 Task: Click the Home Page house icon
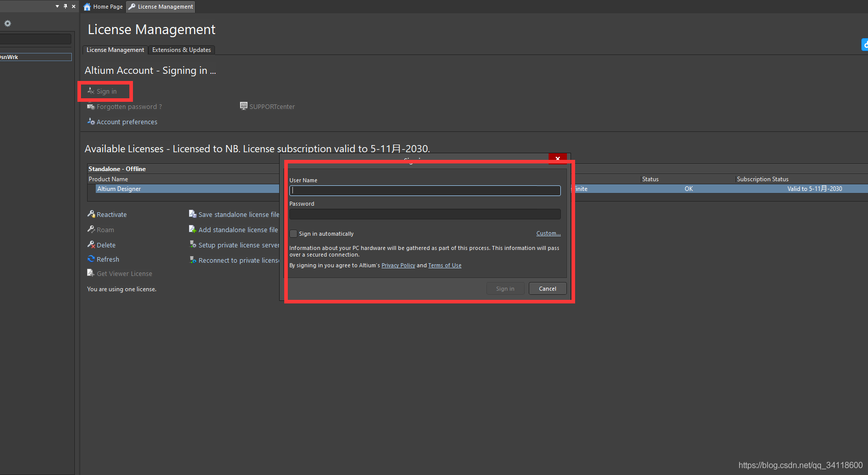tap(87, 7)
